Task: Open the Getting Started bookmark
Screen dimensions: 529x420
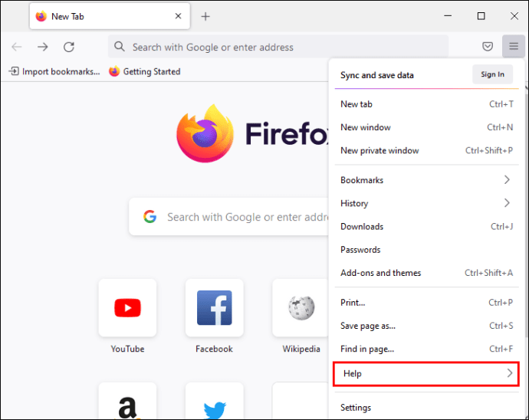Action: (x=145, y=71)
